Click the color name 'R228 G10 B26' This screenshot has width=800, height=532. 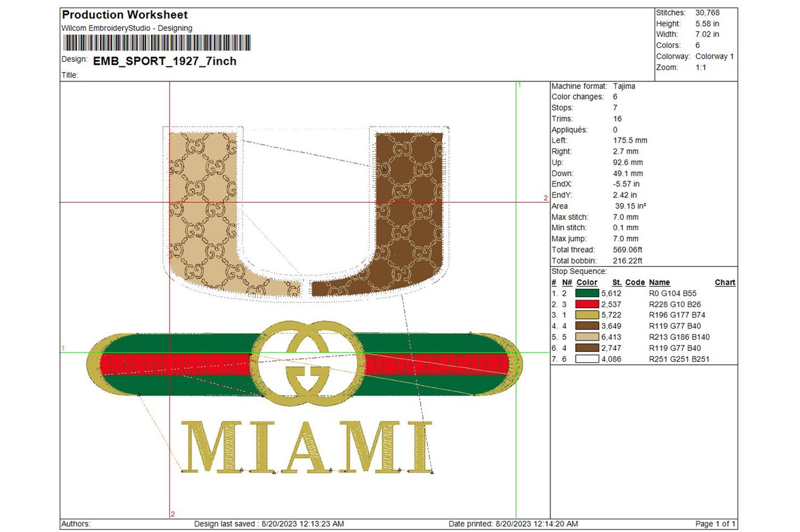point(675,304)
